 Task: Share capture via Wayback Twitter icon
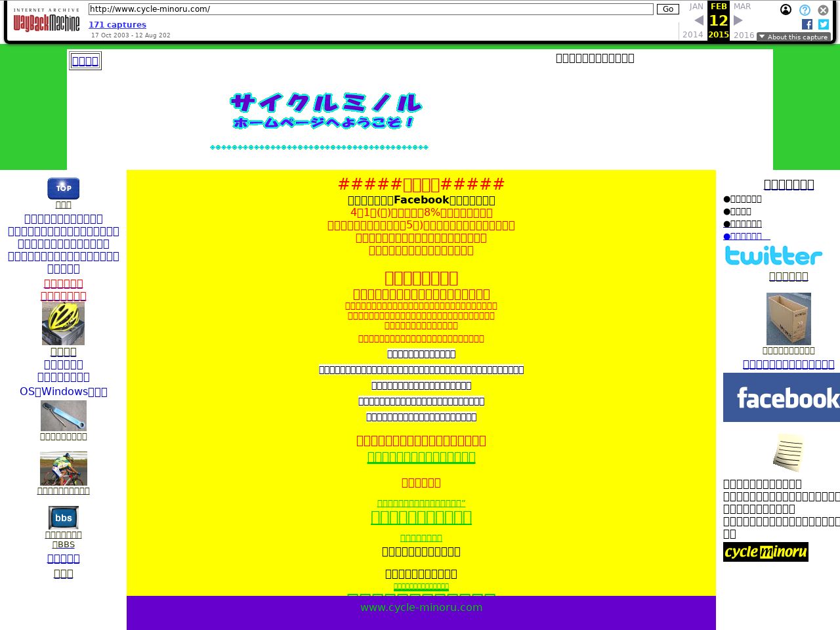(x=824, y=24)
